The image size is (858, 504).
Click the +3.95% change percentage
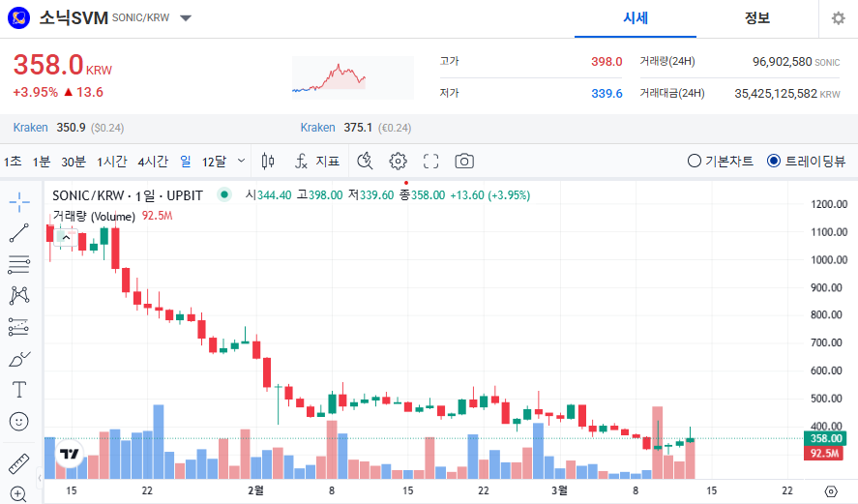[35, 92]
